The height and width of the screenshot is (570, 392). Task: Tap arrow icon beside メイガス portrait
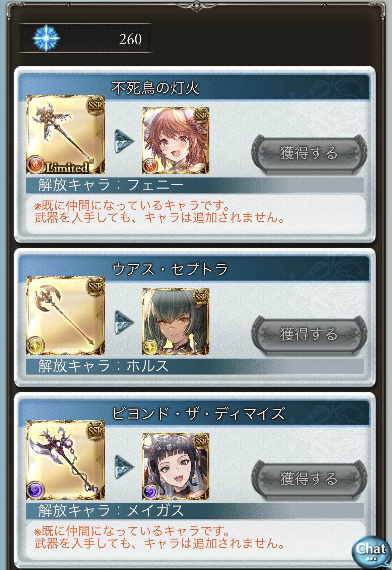124,467
